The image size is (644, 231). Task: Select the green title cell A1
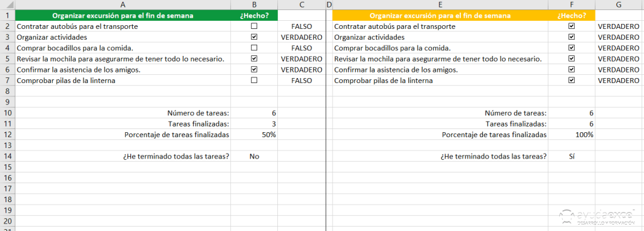(x=123, y=16)
